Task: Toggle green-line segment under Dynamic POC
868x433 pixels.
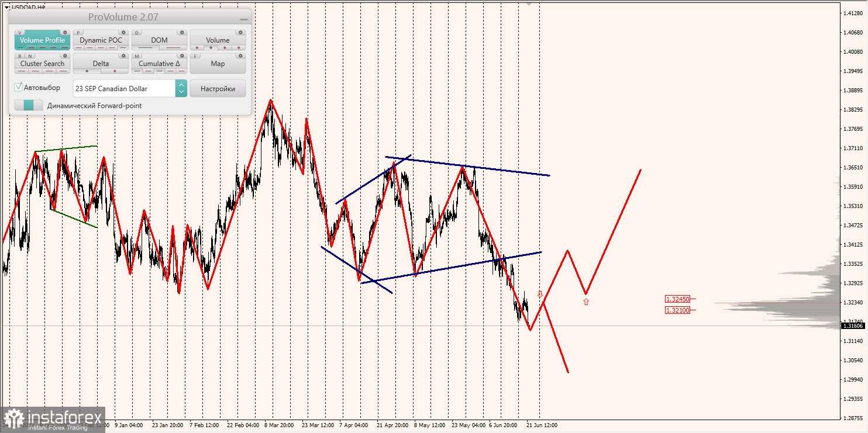Action: (x=123, y=48)
